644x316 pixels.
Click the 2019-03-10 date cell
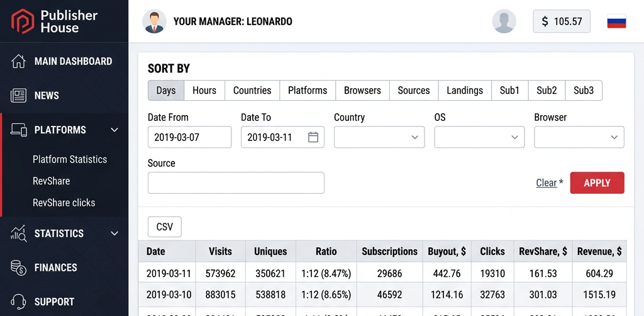pos(167,295)
